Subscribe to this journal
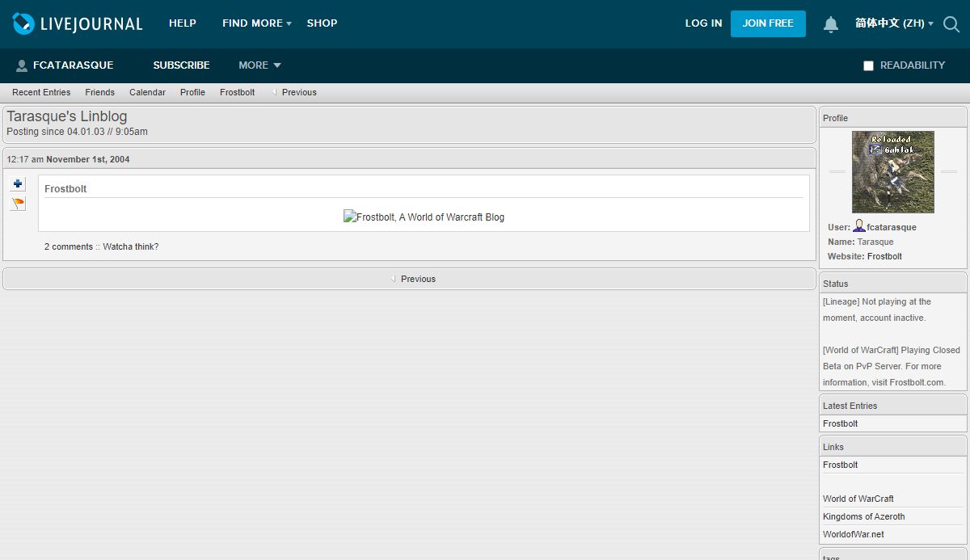 [x=181, y=65]
